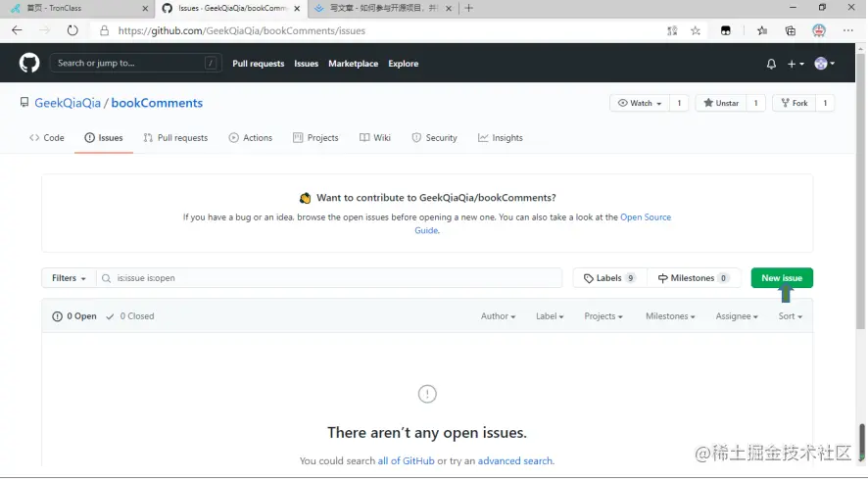The width and height of the screenshot is (868, 479).
Task: Expand the Filters dropdown
Action: click(x=69, y=278)
